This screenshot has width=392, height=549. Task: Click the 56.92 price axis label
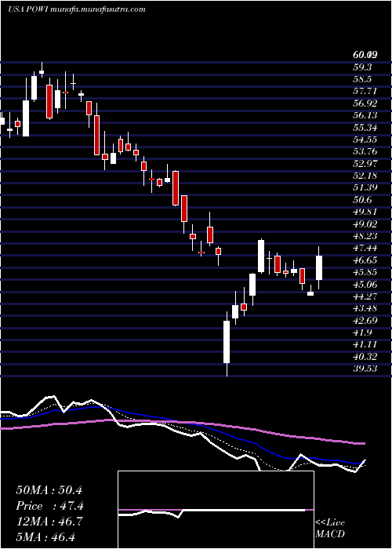click(x=366, y=104)
